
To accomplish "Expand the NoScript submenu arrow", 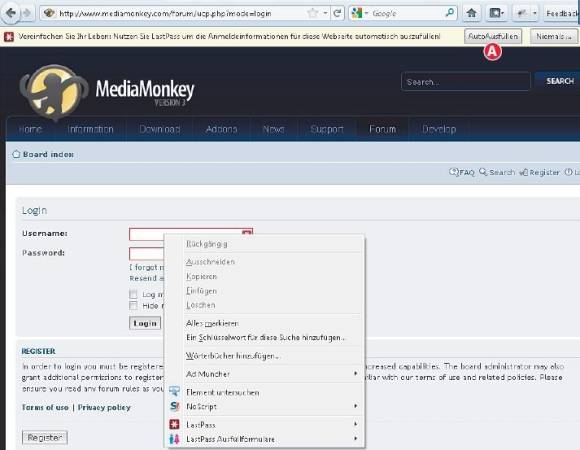I will tap(355, 406).
